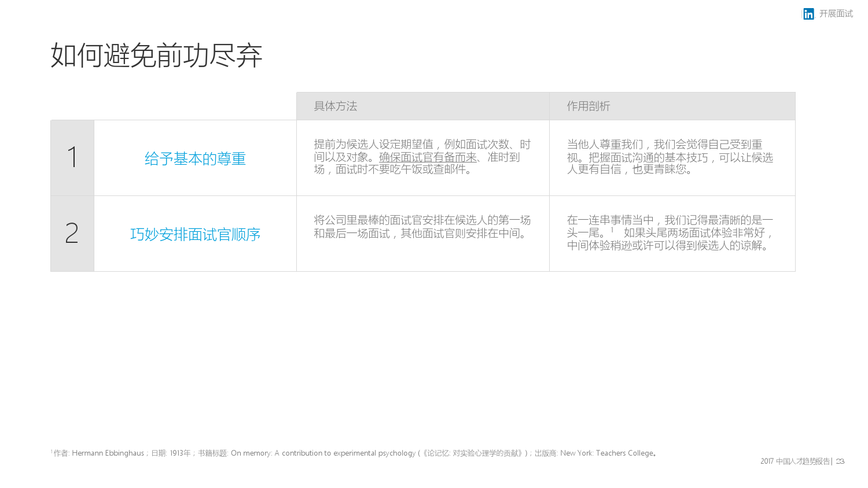Click the paragraph starting 提前为候选人设定期望值
868x488 pixels.
[x=422, y=145]
